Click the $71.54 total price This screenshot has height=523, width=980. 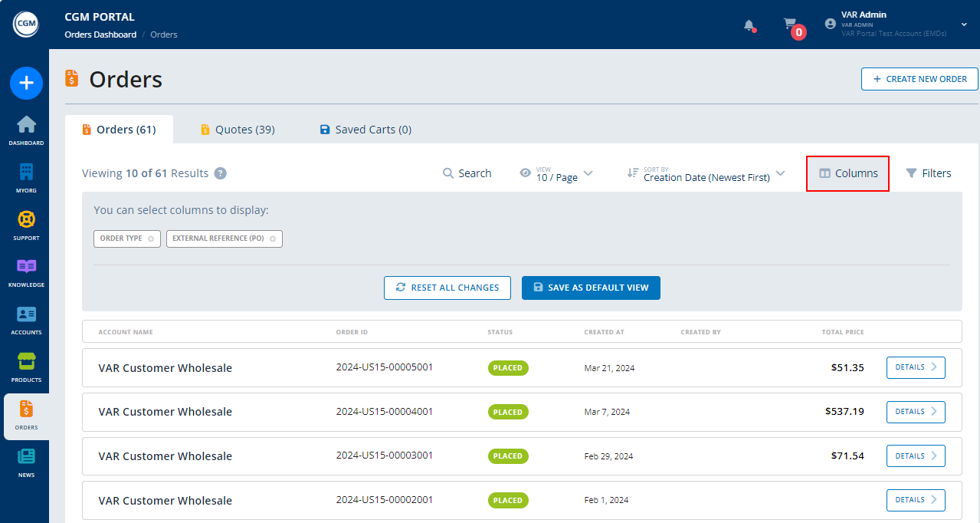point(847,456)
